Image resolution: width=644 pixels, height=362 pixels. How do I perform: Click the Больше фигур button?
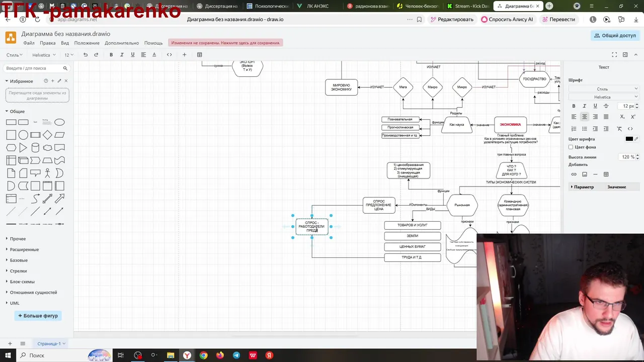click(38, 316)
